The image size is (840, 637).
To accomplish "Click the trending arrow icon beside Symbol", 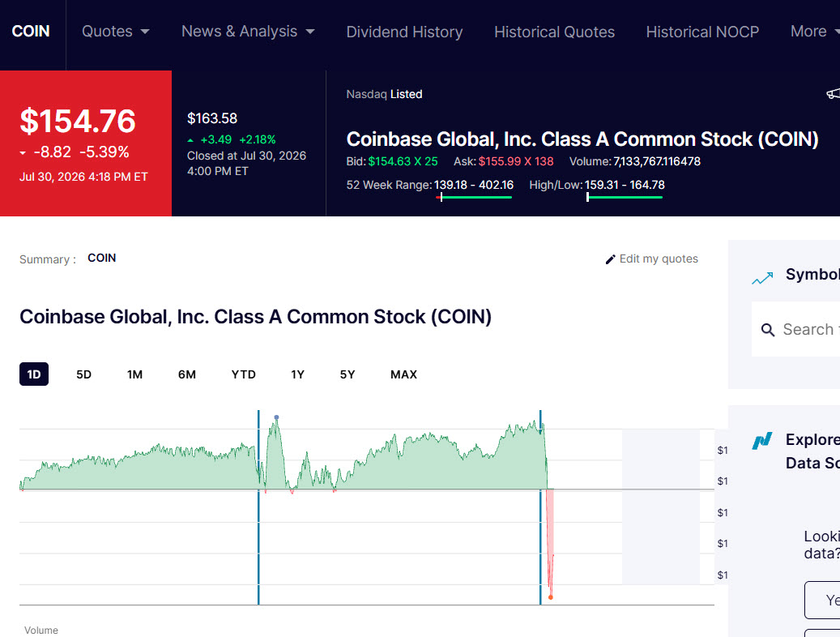I will click(762, 278).
